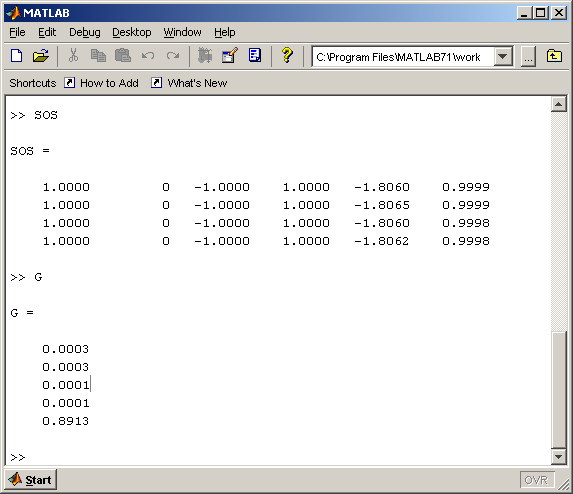This screenshot has width=573, height=494.
Task: Expand the current directory dropdown
Action: [x=503, y=57]
